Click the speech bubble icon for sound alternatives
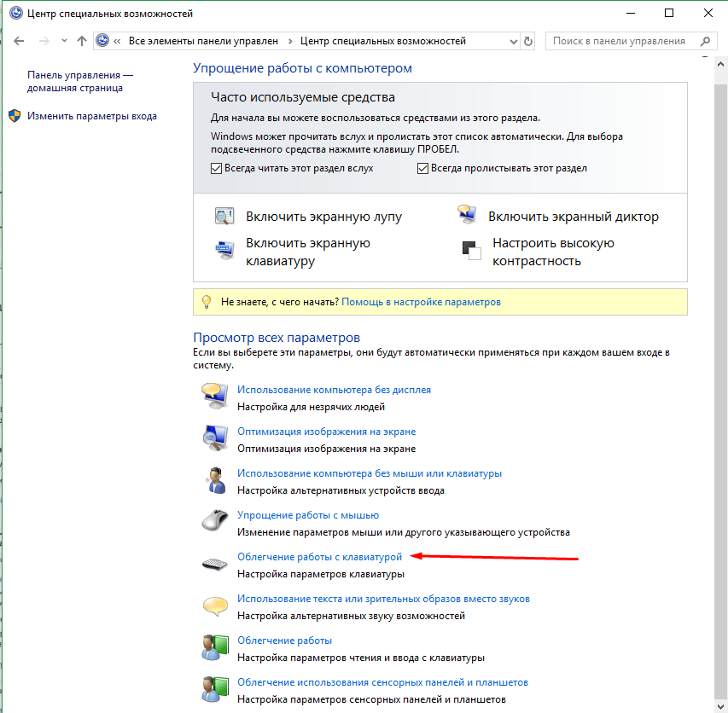 [215, 606]
